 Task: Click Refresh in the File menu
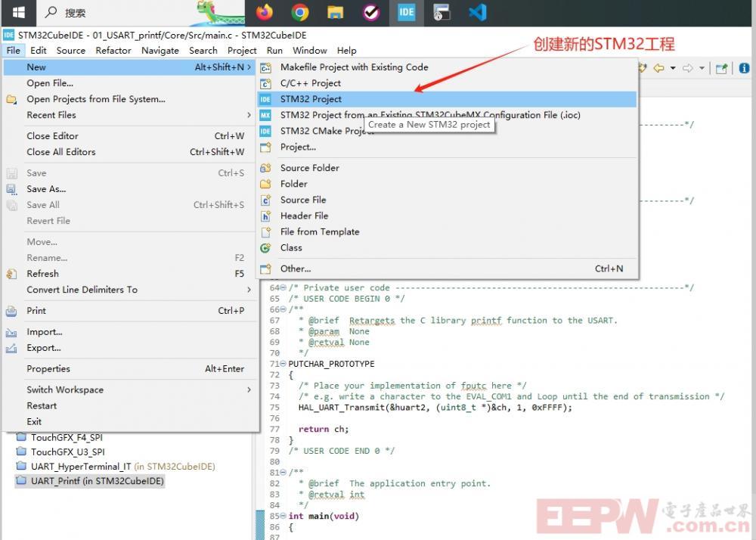pos(131,273)
